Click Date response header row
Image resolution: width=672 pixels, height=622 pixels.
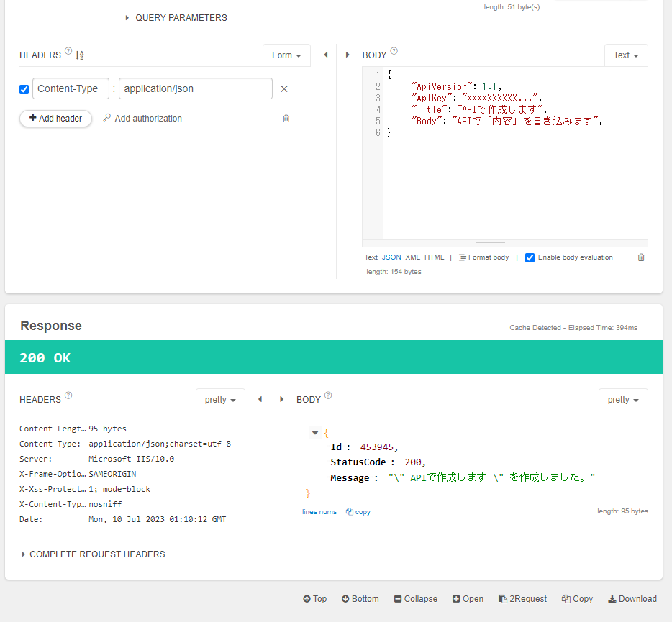123,520
